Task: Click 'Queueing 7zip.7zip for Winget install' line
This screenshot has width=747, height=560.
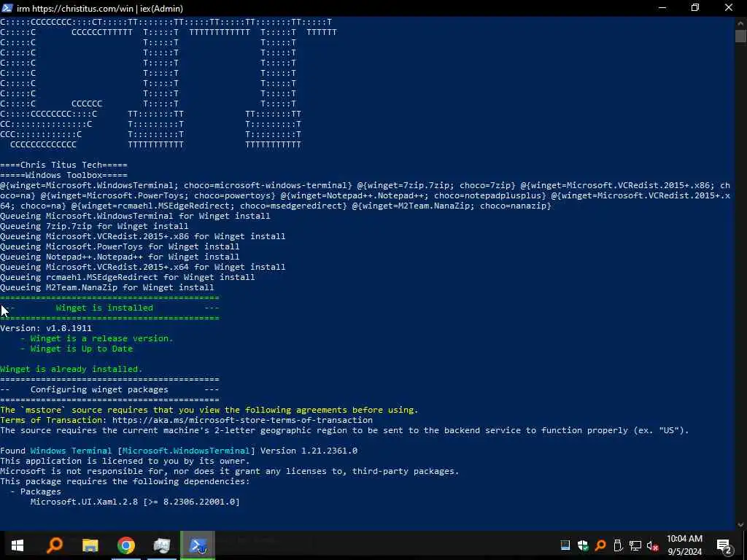Action: point(94,226)
